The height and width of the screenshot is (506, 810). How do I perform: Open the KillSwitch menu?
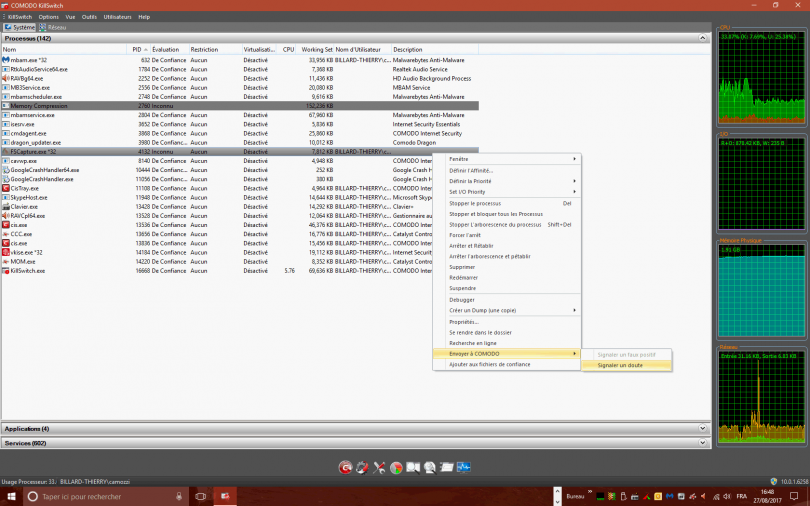[x=20, y=17]
